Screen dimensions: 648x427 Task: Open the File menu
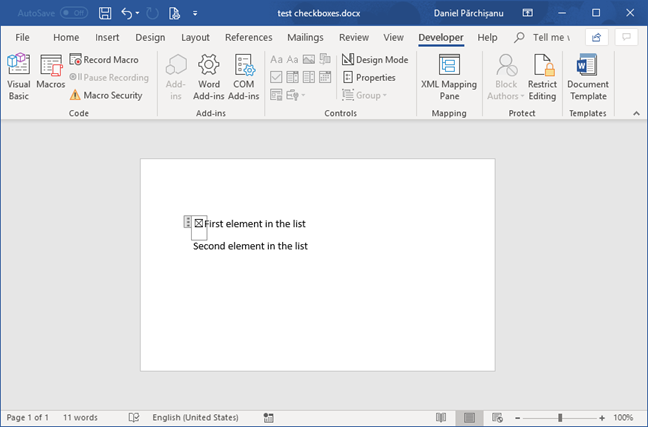(22, 37)
